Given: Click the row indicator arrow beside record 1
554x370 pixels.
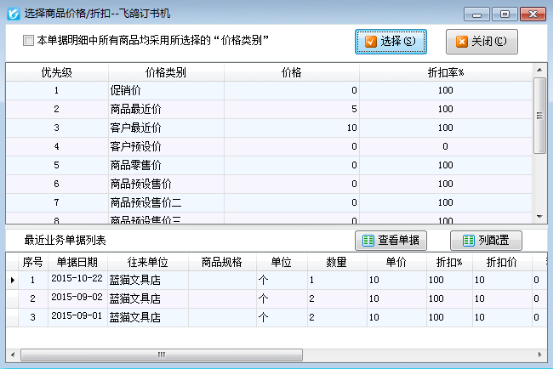Looking at the screenshot, I should tap(13, 280).
